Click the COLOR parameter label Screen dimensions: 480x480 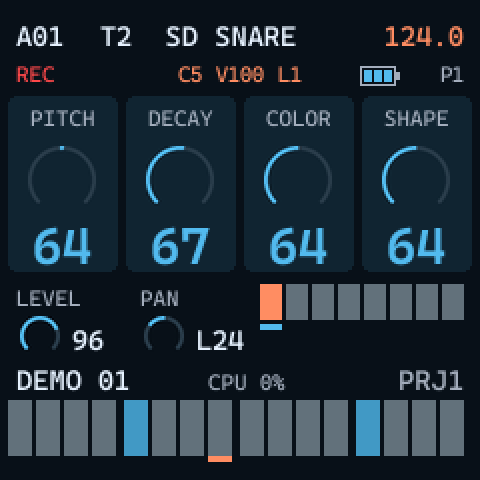[298, 118]
